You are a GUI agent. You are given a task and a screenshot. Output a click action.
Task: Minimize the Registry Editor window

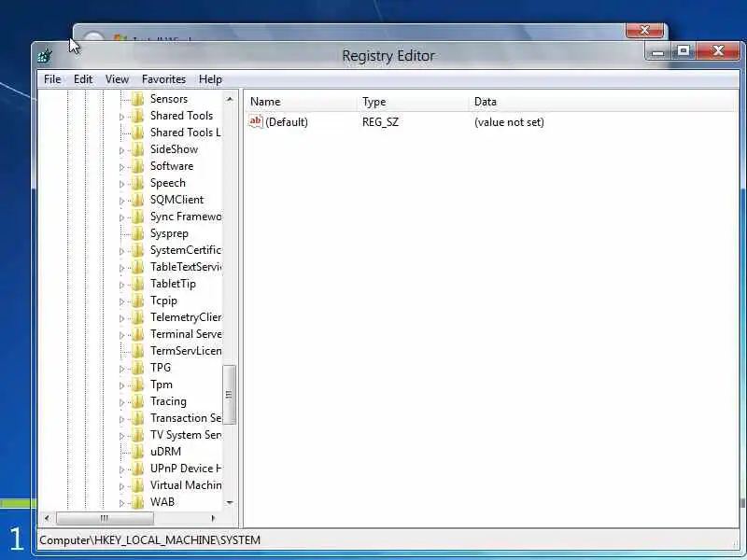tap(658, 51)
